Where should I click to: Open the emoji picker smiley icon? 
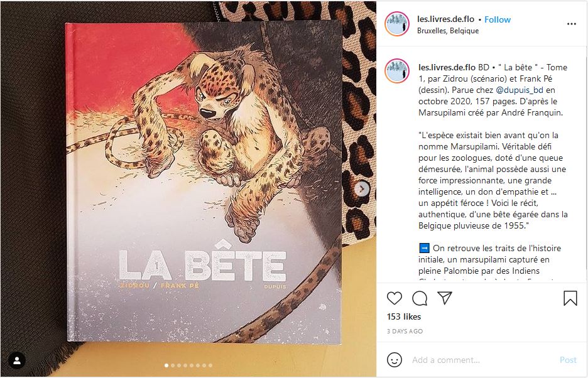[394, 360]
